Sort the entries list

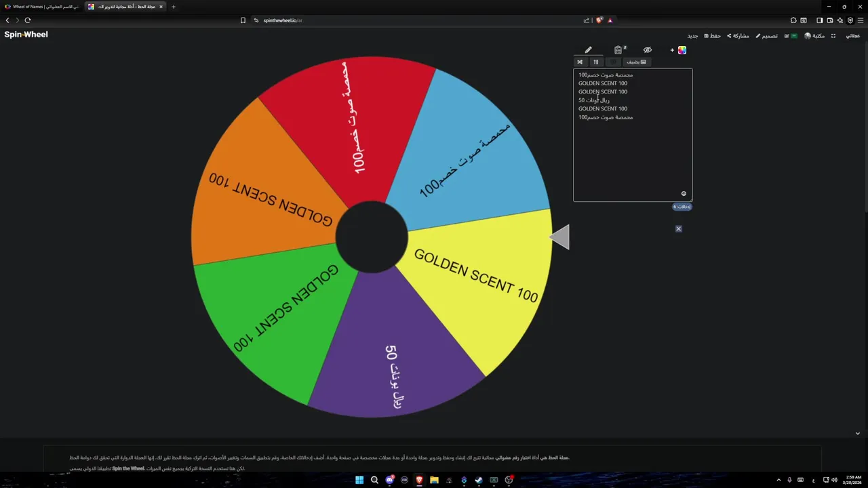click(x=596, y=62)
